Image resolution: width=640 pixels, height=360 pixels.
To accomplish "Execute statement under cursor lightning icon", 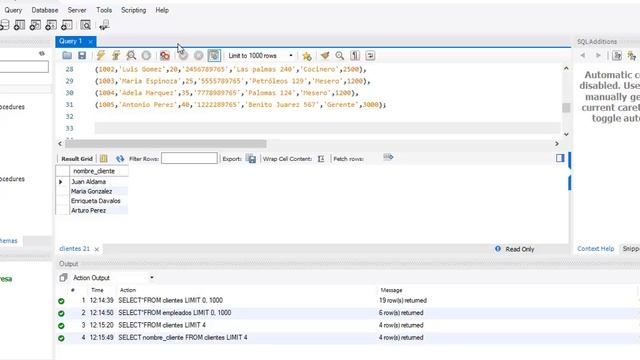I will click(x=116, y=56).
